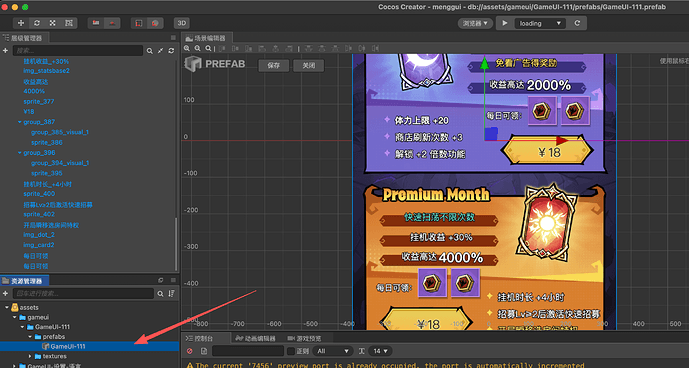Select the move transform tool
689x368 pixels.
21,23
